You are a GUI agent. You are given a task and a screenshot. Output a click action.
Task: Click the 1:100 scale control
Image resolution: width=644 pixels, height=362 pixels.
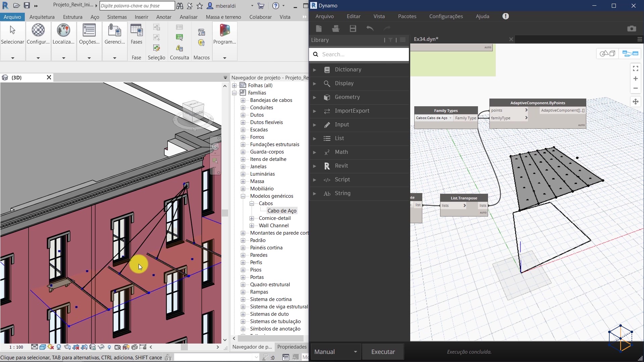(15, 347)
